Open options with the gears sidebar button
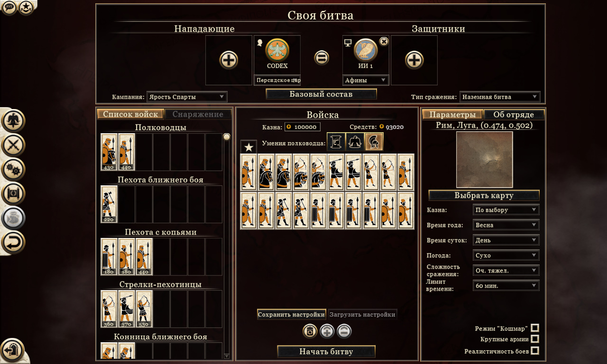This screenshot has height=364, width=607. [13, 169]
